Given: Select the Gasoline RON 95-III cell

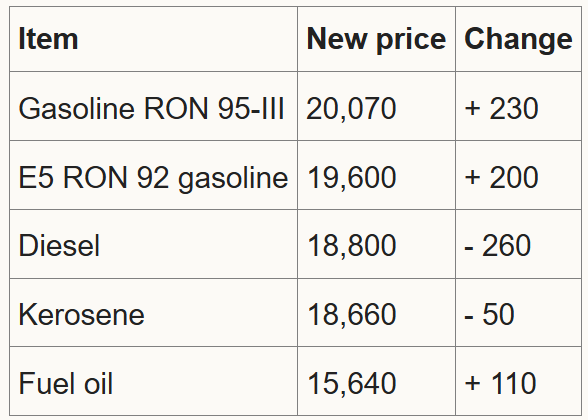Looking at the screenshot, I should coord(151,108).
